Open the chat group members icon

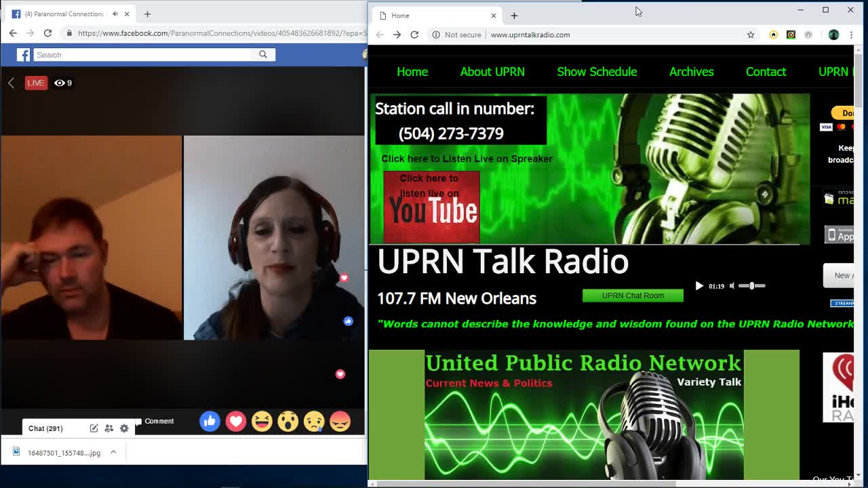click(108, 428)
